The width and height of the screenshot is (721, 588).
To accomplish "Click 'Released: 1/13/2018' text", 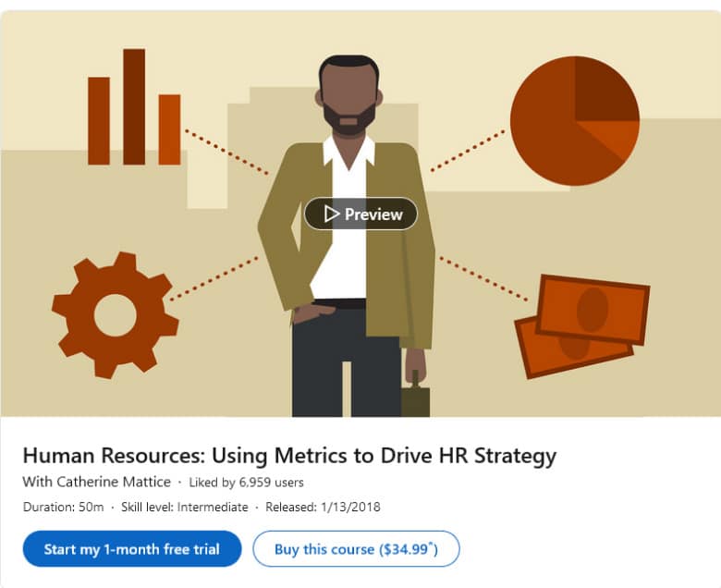I will [323, 507].
